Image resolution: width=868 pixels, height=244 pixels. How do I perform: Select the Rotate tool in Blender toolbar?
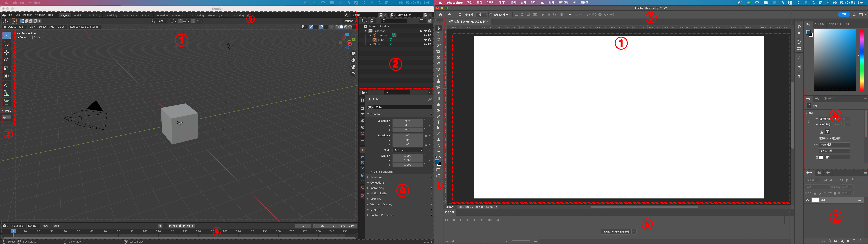point(6,60)
